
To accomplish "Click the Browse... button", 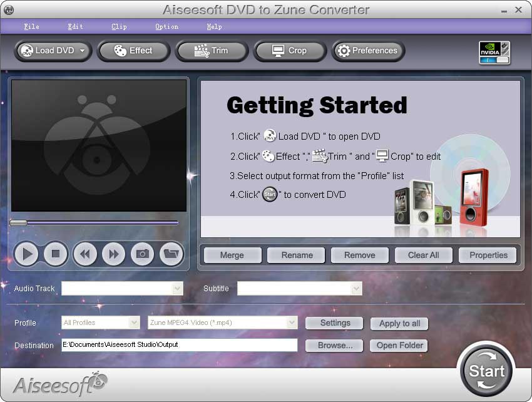I will 335,345.
